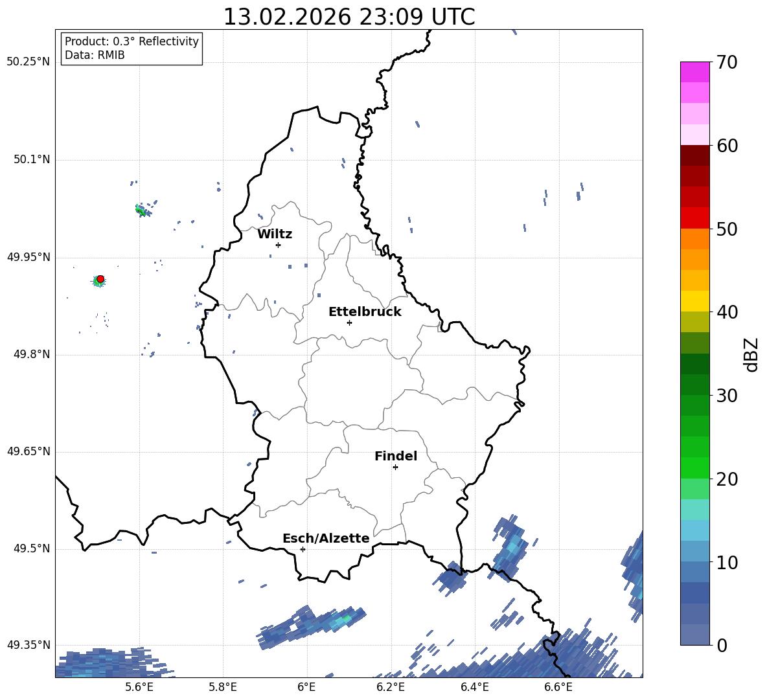Click the yellow colorbar segment above 40

coord(694,301)
